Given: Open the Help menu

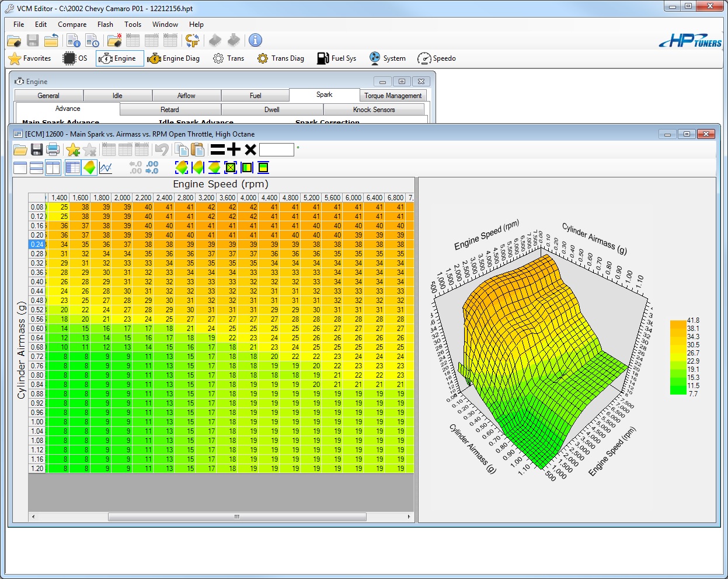Looking at the screenshot, I should point(196,25).
